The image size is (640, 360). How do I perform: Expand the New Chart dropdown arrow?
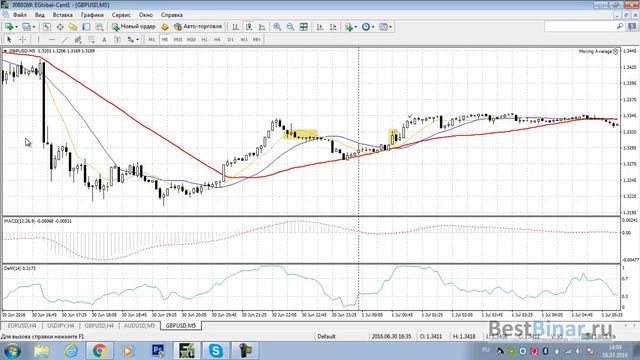16,27
